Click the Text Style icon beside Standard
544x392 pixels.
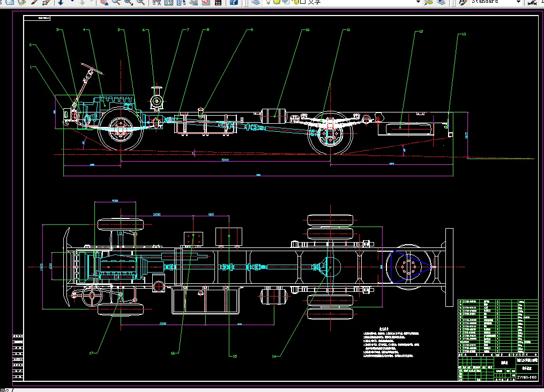(x=462, y=2)
